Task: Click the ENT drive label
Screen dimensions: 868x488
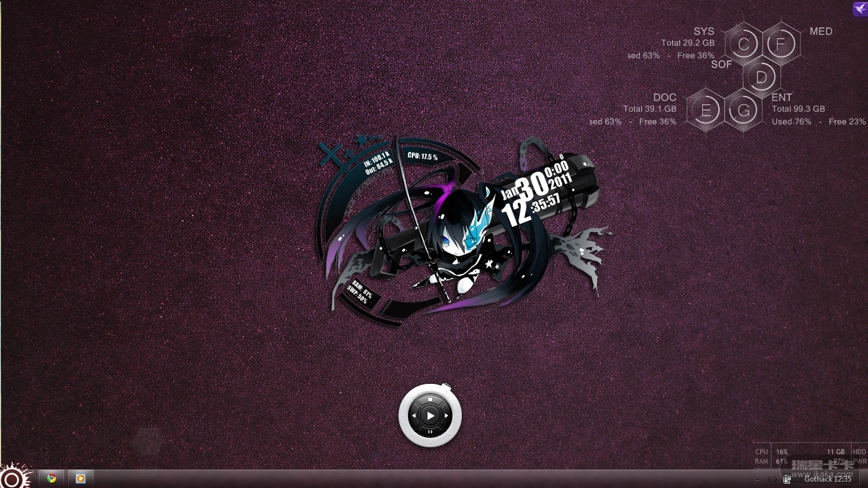Action: pos(782,97)
